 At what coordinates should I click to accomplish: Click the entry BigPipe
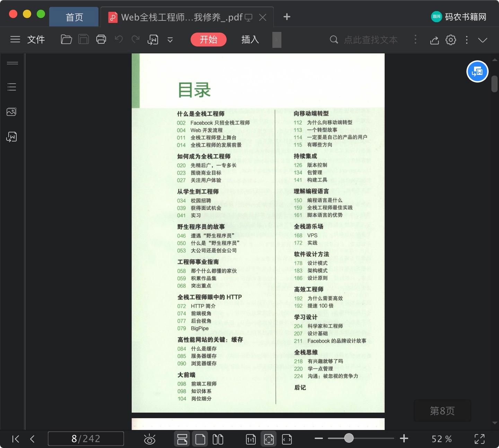click(200, 328)
